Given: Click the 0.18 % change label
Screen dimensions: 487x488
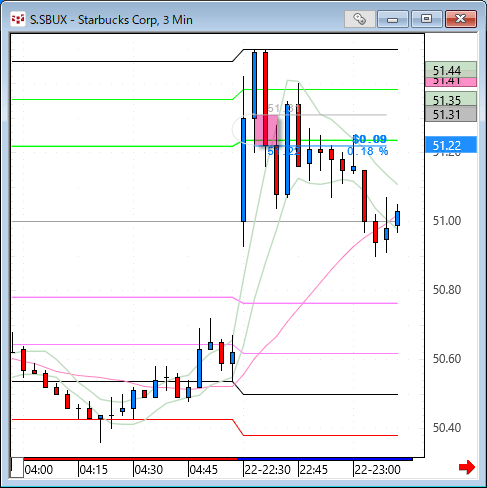Looking at the screenshot, I should (368, 151).
